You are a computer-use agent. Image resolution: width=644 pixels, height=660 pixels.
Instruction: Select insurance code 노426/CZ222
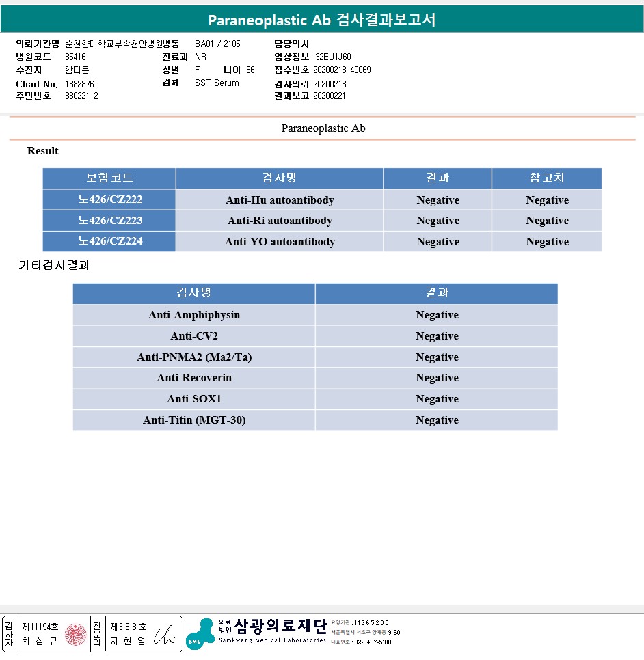pos(110,199)
